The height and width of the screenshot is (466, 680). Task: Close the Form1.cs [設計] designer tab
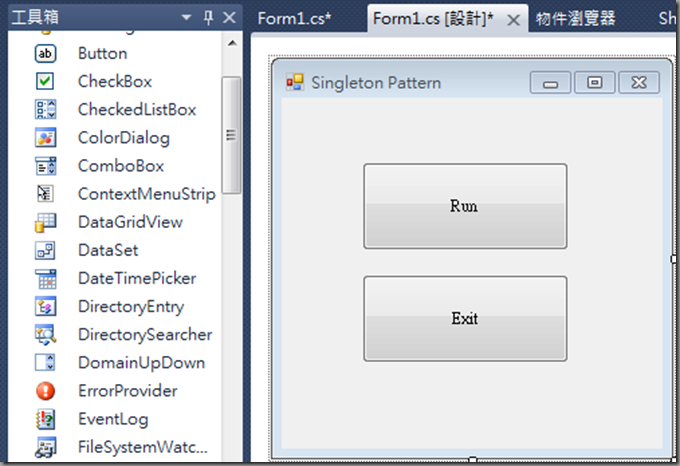(x=513, y=20)
